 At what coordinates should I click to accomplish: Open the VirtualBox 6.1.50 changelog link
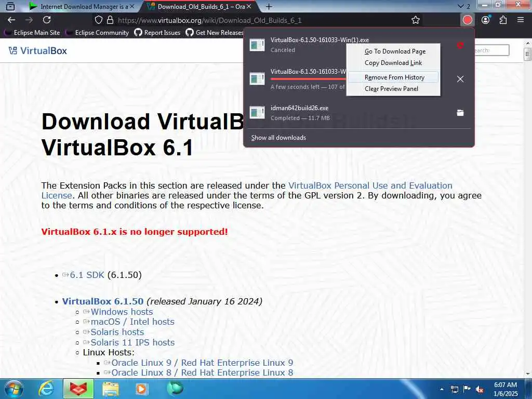point(103,301)
